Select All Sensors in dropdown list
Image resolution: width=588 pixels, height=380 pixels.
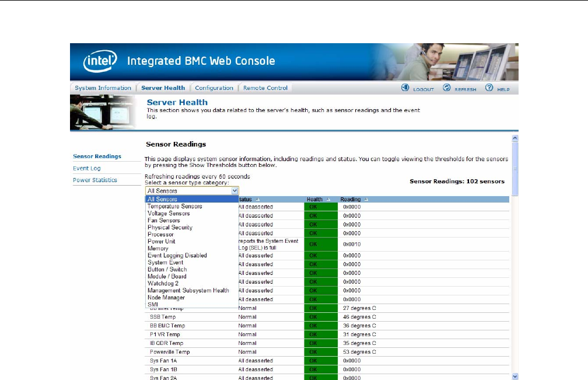point(192,199)
